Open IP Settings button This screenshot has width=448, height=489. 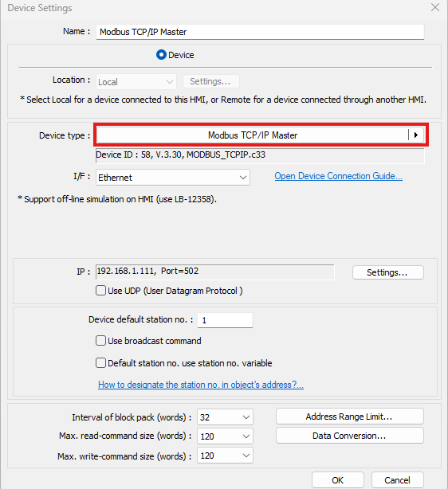tap(388, 272)
